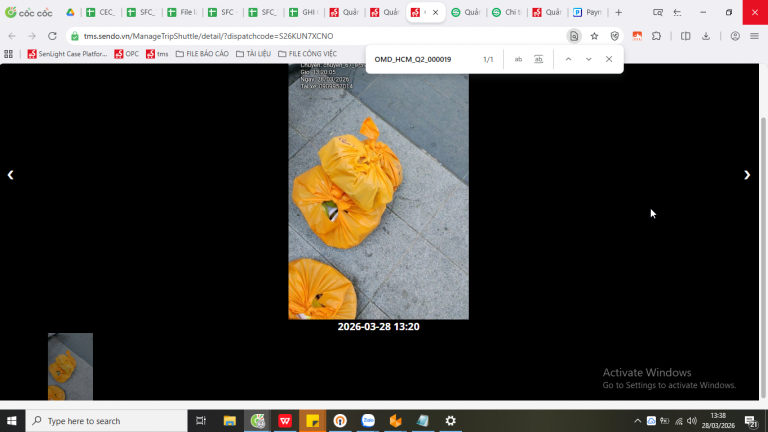Open the network icon in the system tray
Viewport: 768px width, 432px height.
[x=678, y=421]
